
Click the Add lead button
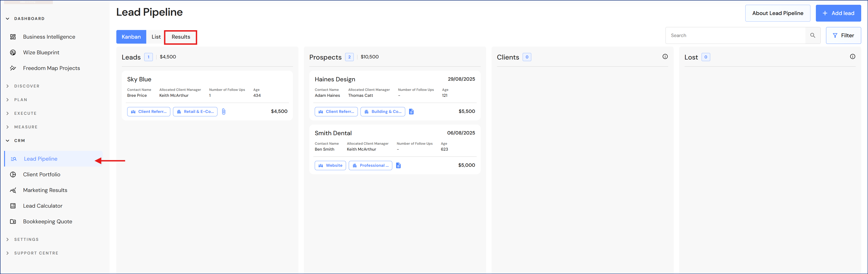click(838, 13)
